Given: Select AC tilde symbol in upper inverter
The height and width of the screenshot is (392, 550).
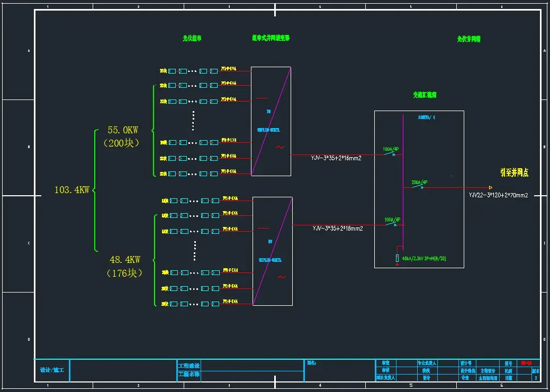Looking at the screenshot, I should pos(280,148).
